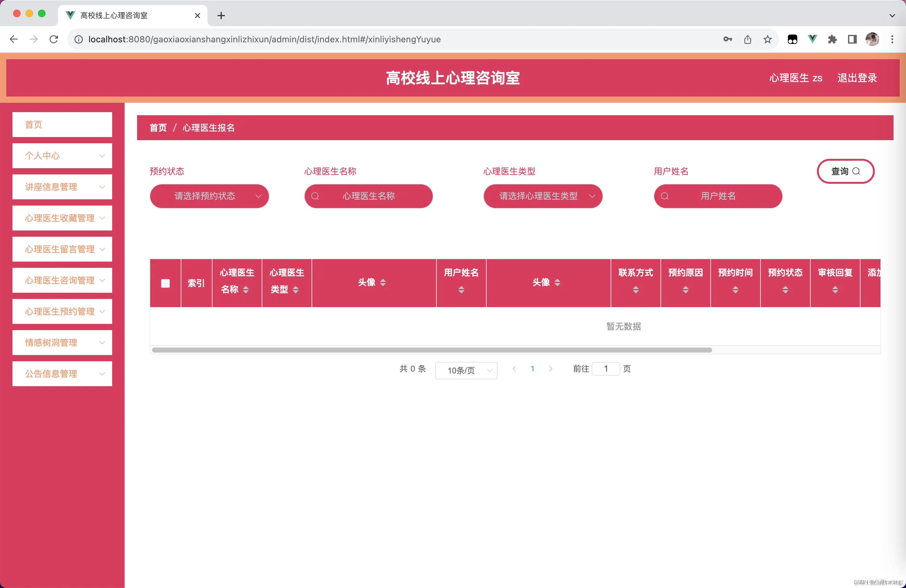Image resolution: width=906 pixels, height=588 pixels.
Task: Click the Vue devtools extension icon
Action: coord(812,39)
